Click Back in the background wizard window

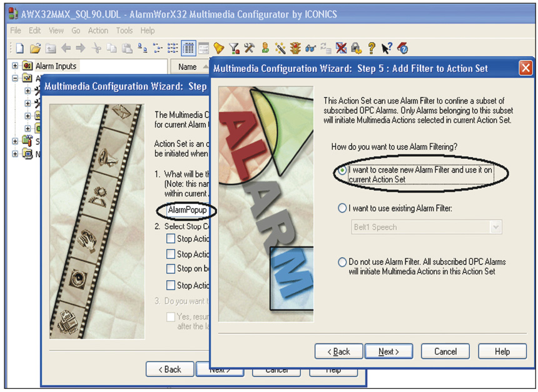click(170, 369)
